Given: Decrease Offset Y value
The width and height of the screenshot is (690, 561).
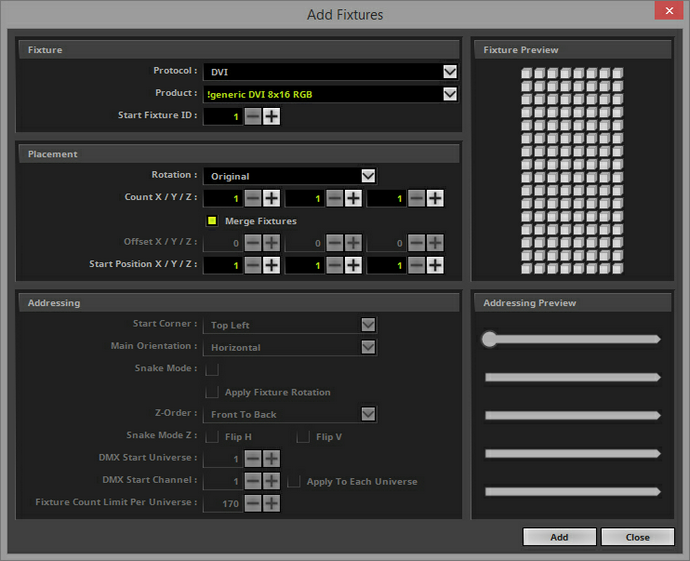Looking at the screenshot, I should point(335,243).
